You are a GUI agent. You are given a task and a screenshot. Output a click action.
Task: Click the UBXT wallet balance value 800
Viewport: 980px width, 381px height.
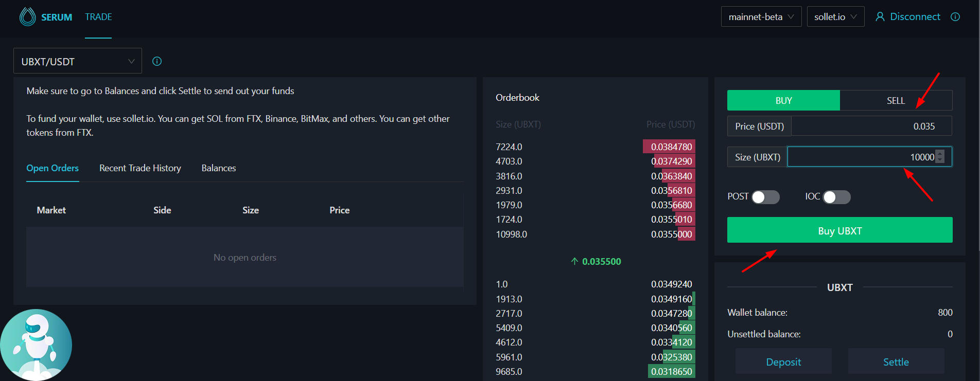(945, 312)
